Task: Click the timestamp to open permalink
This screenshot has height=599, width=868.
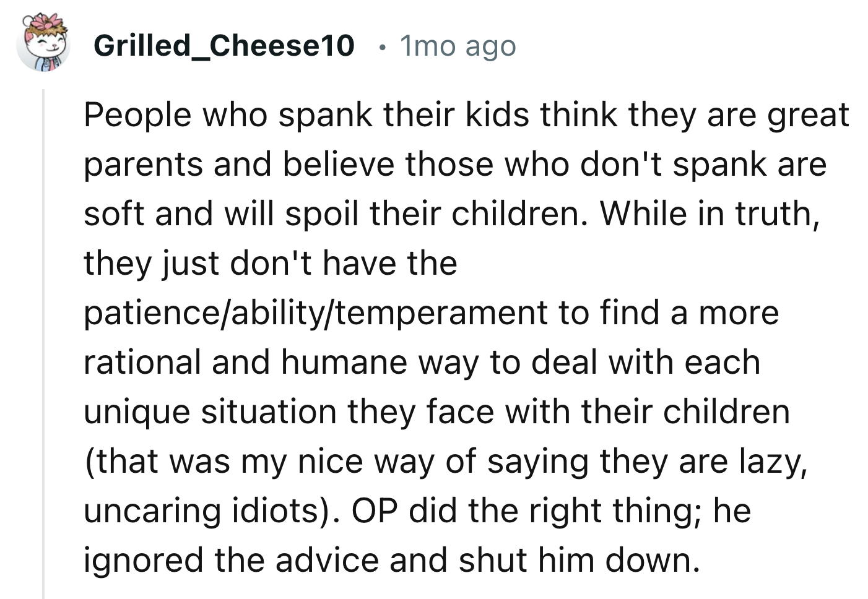Action: click(457, 45)
